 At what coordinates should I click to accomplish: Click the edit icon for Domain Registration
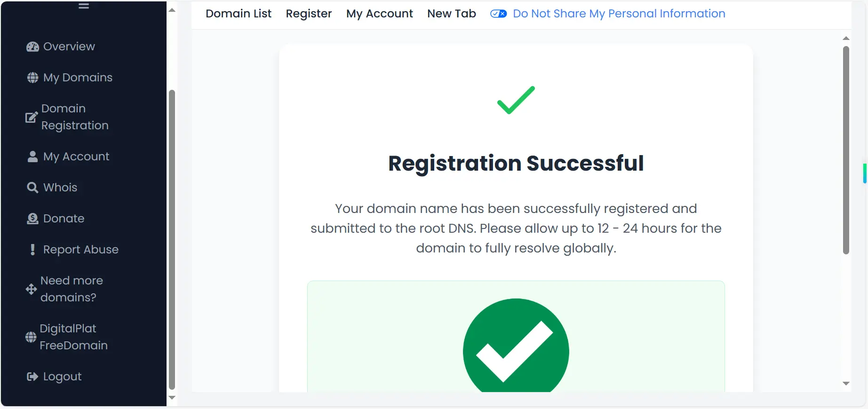click(x=31, y=117)
